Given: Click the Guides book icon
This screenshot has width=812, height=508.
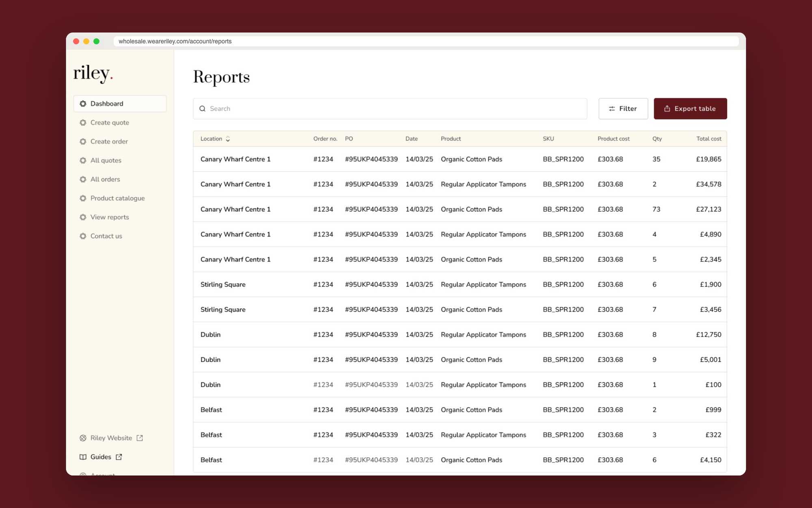Looking at the screenshot, I should click(83, 457).
